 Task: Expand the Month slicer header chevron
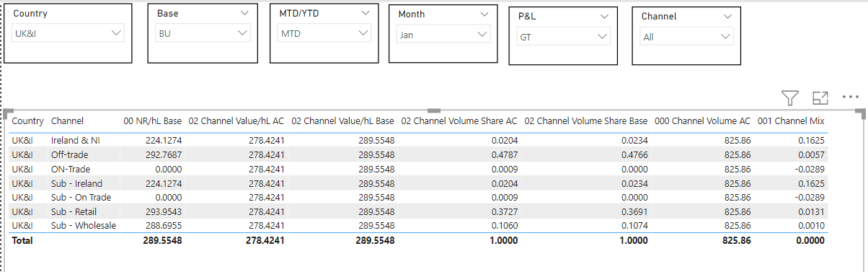[484, 14]
